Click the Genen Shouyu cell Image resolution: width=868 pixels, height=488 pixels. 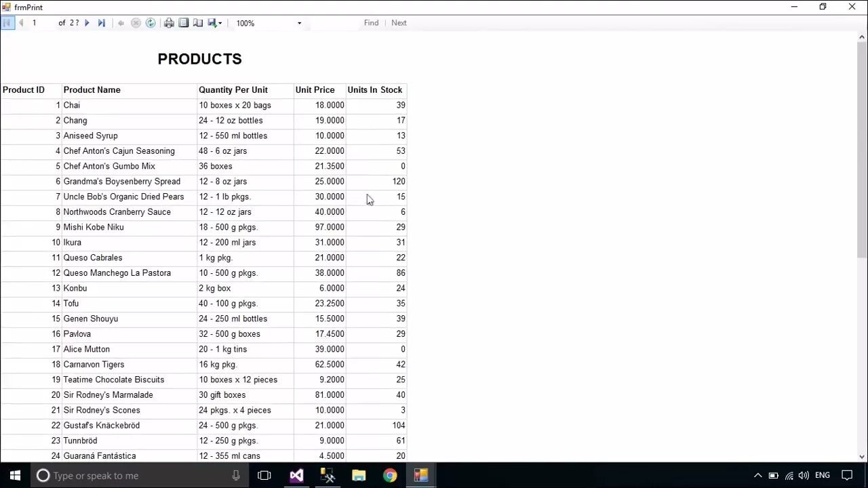[129, 319]
